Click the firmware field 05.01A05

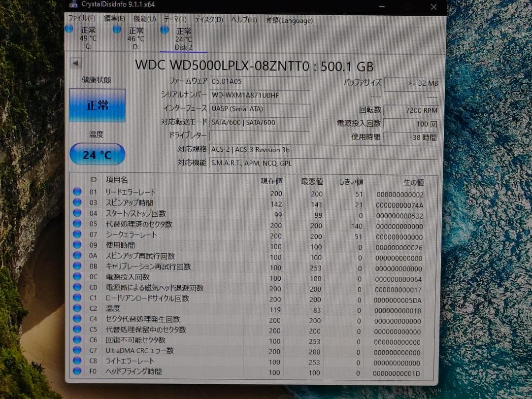tap(260, 82)
